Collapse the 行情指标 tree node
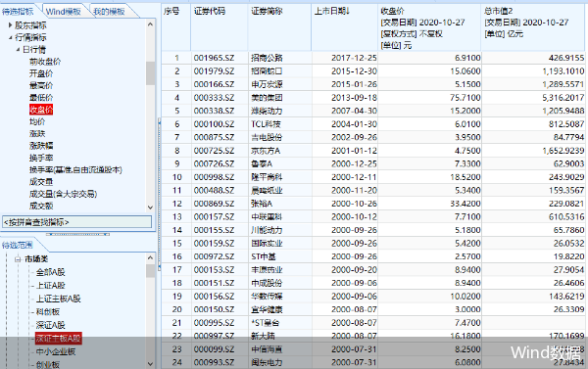Viewport: 588px width, 369px height. pyautogui.click(x=11, y=37)
